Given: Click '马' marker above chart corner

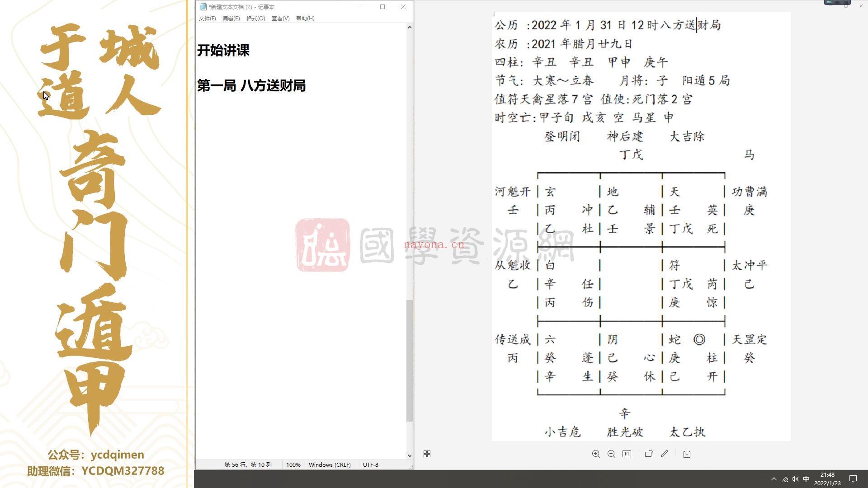Looking at the screenshot, I should 749,155.
